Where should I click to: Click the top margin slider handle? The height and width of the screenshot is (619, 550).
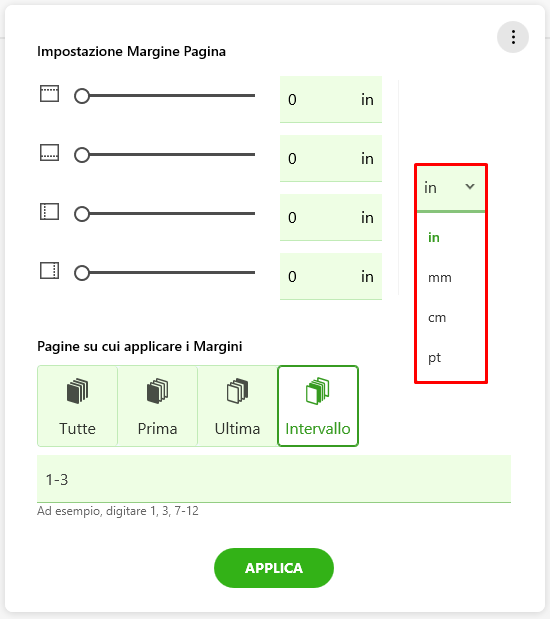[82, 96]
